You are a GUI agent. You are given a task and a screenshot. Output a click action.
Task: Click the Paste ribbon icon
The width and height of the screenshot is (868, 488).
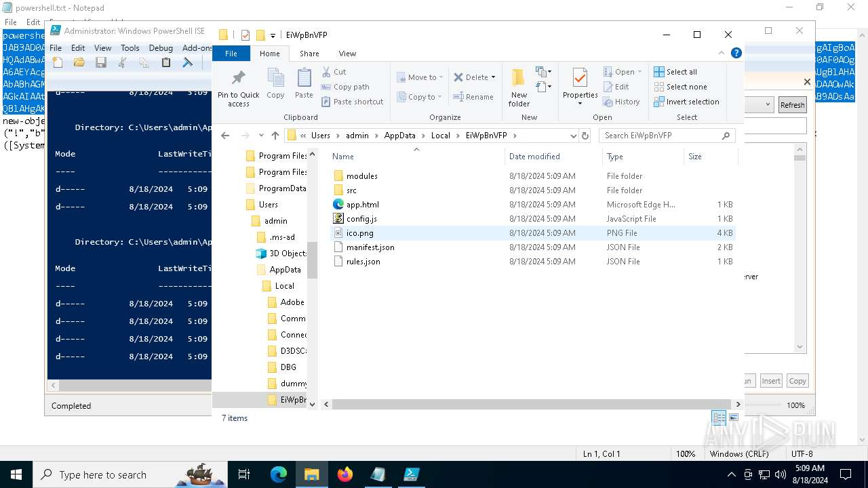coord(304,84)
